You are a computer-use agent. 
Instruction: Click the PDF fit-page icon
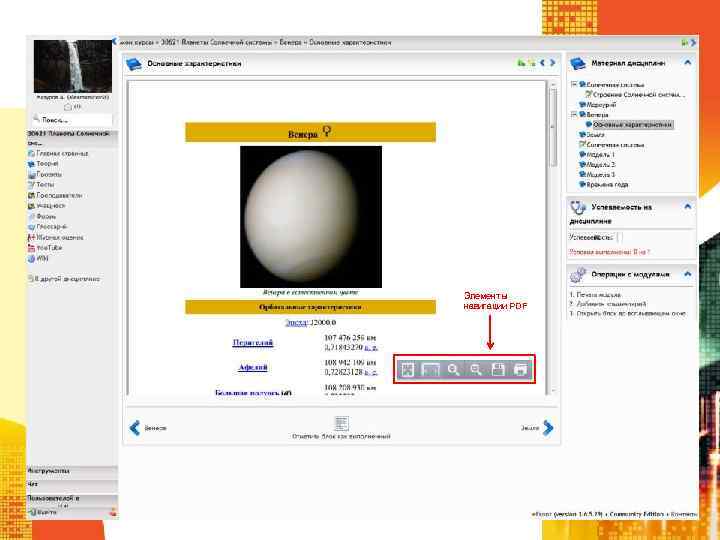point(407,369)
